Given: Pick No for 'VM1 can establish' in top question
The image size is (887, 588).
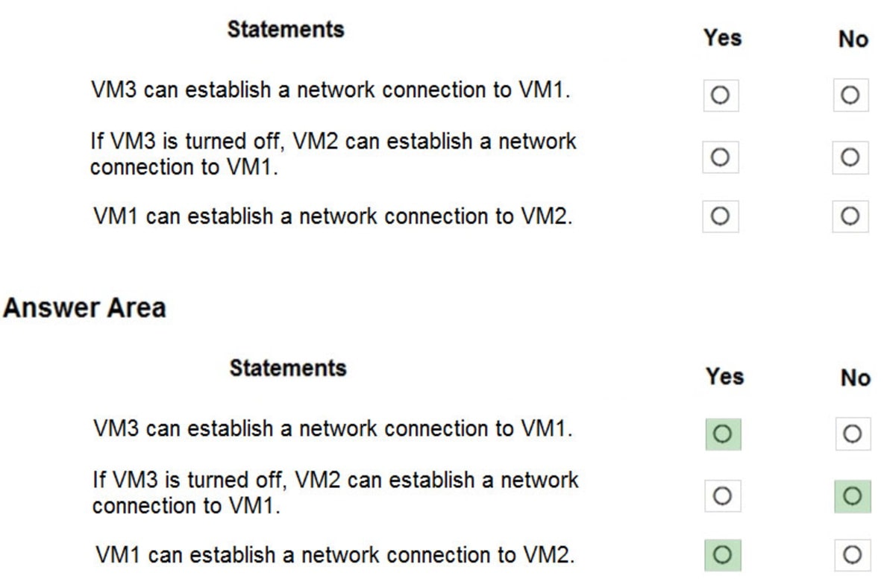Looking at the screenshot, I should point(850,216).
